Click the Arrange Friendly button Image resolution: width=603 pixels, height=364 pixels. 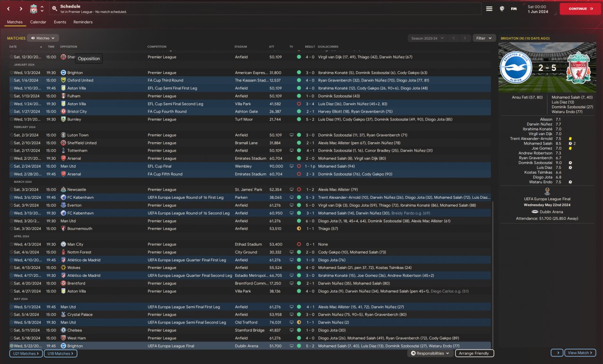tap(474, 353)
